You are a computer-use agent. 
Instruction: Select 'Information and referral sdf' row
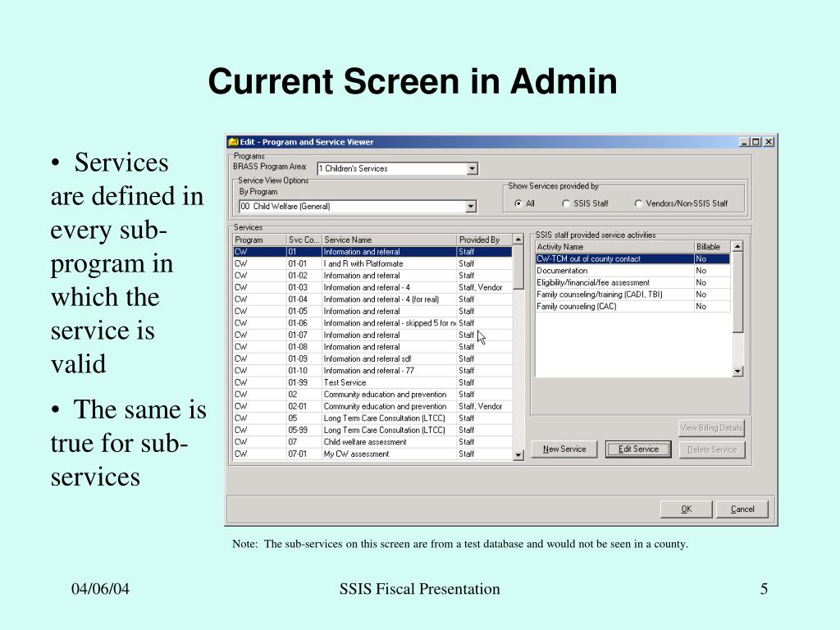point(373,358)
